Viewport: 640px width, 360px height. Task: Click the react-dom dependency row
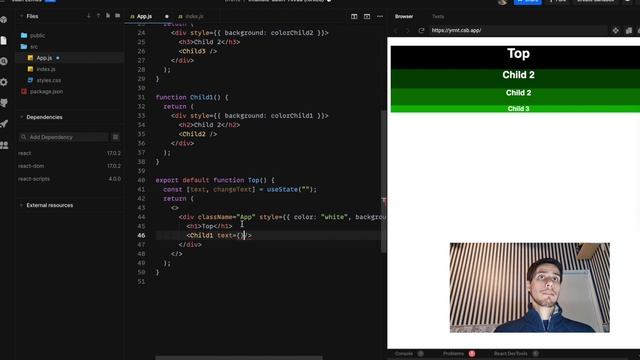tap(69, 166)
